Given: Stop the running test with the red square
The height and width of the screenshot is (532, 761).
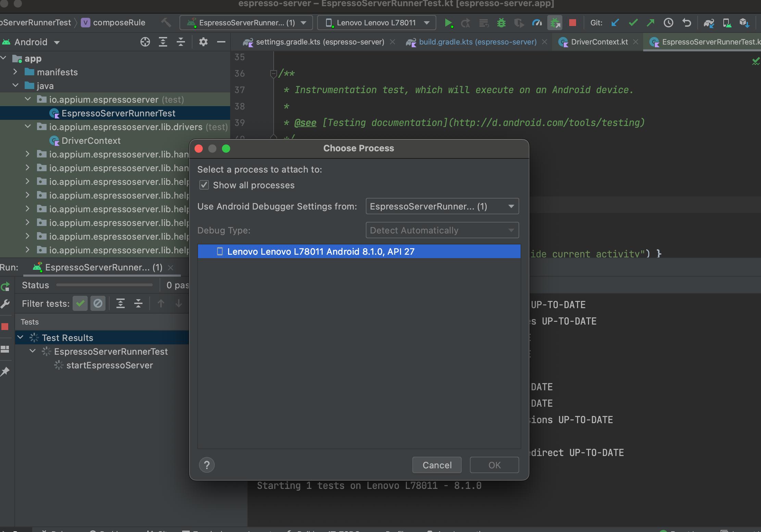Looking at the screenshot, I should click(572, 23).
